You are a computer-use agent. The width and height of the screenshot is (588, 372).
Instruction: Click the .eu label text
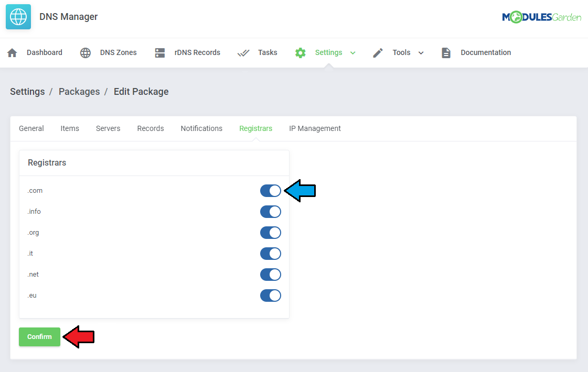click(32, 296)
